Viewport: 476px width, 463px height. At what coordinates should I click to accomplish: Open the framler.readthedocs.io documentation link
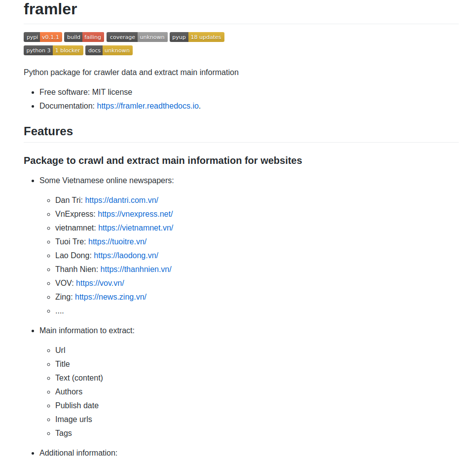click(x=147, y=106)
